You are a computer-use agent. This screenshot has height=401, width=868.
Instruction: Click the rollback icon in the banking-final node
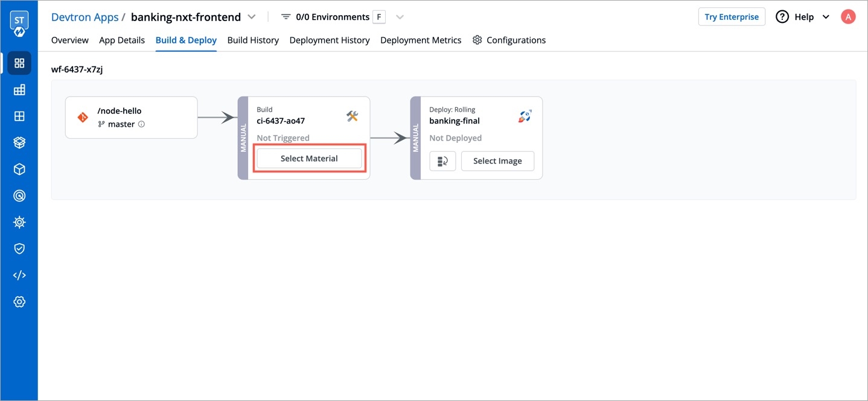(442, 161)
